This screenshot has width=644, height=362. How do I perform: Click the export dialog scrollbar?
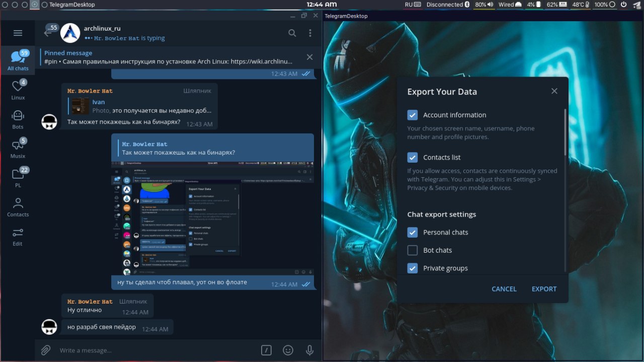[565, 132]
